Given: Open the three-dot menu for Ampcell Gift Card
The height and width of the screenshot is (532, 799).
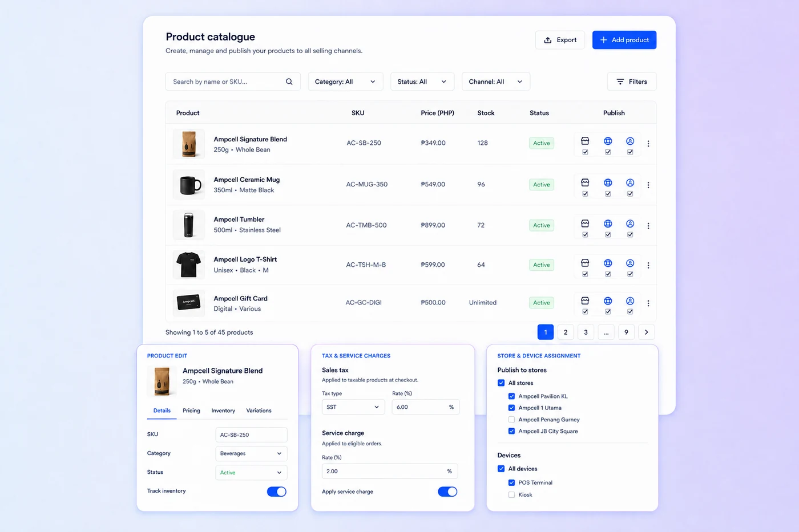Looking at the screenshot, I should [x=648, y=303].
